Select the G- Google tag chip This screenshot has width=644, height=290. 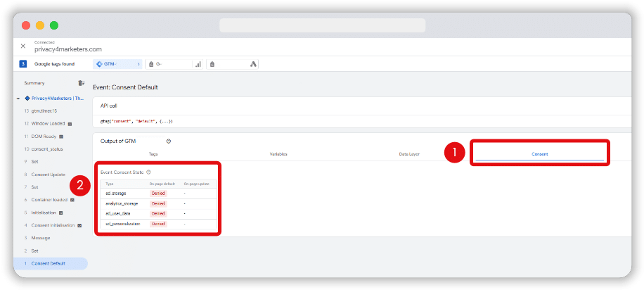click(174, 64)
